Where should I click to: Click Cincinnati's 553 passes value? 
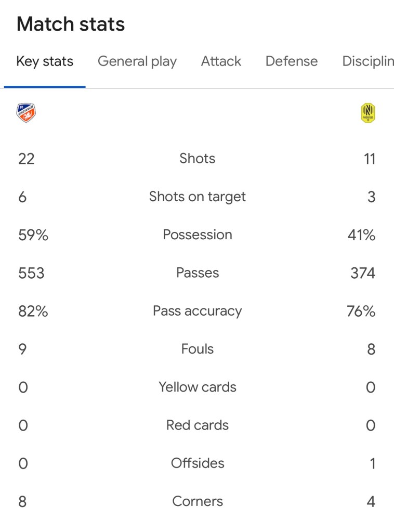click(31, 273)
